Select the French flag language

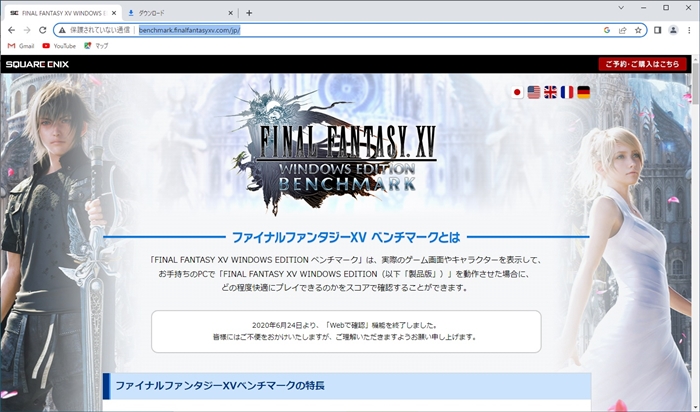[567, 92]
